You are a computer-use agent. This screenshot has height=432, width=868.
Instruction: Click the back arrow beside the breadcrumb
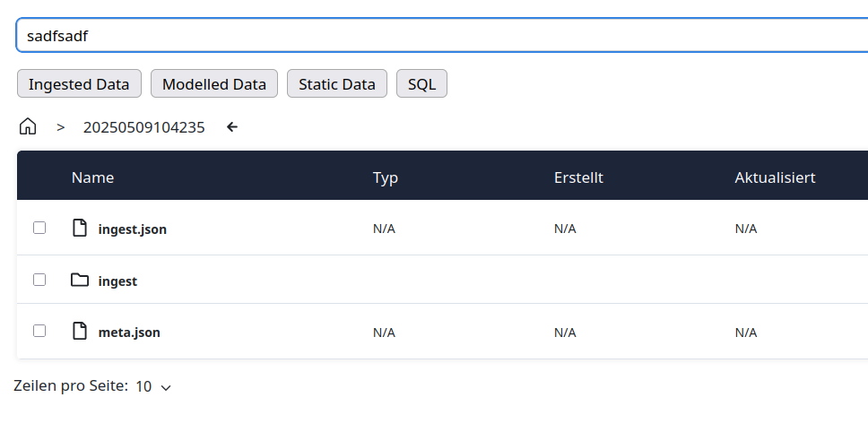[232, 127]
